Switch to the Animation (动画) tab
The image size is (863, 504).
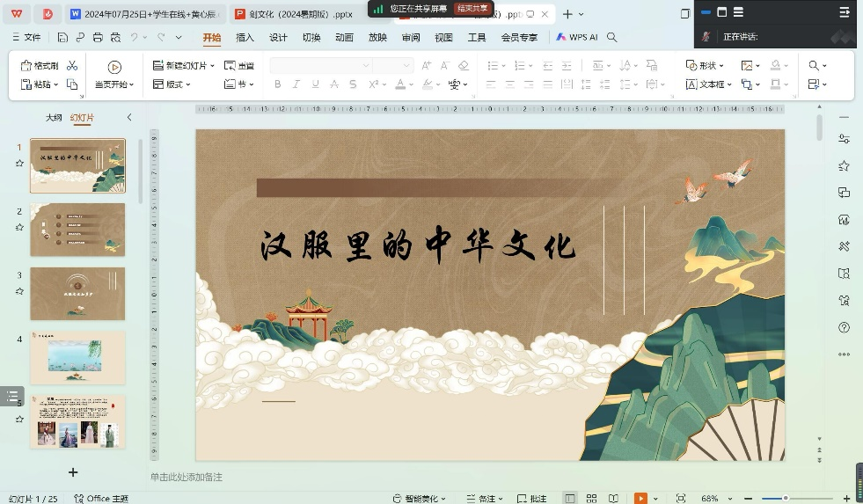[344, 38]
